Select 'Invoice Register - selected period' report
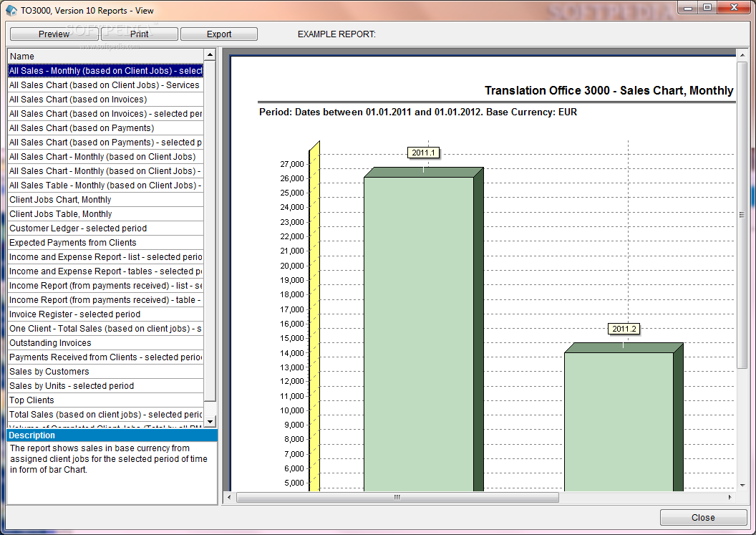 click(105, 314)
